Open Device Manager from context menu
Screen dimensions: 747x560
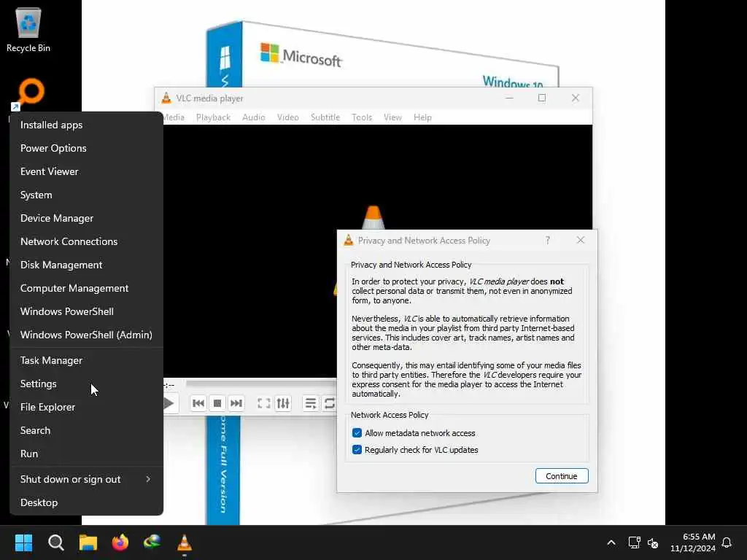pos(86,218)
